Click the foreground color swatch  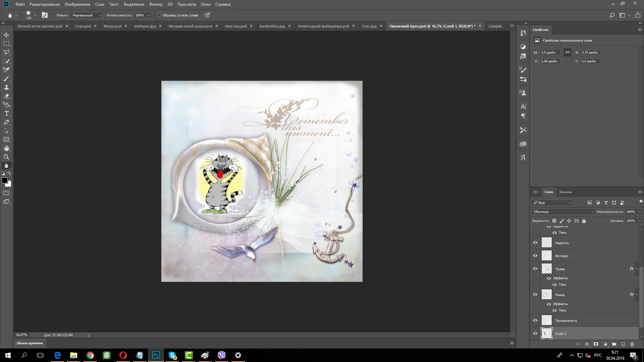point(5,181)
